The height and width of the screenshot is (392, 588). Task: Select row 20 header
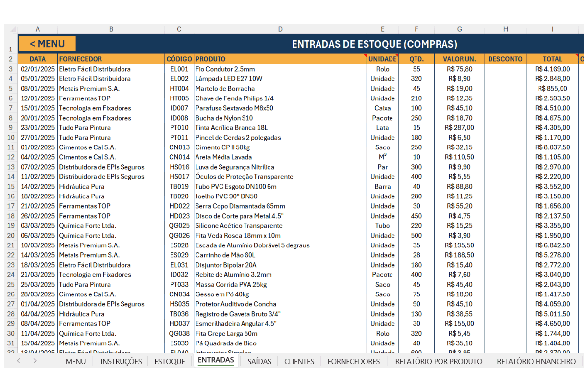click(11, 235)
